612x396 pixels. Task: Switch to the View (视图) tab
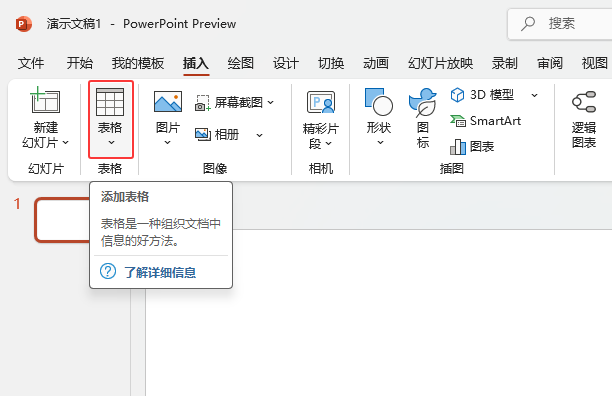[x=595, y=63]
